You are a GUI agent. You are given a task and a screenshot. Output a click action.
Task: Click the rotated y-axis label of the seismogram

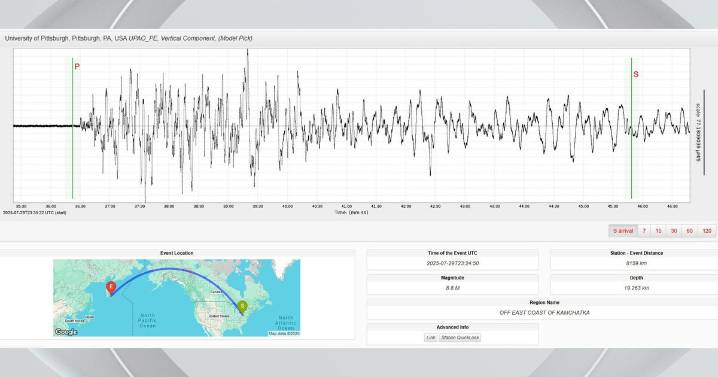[x=698, y=132]
